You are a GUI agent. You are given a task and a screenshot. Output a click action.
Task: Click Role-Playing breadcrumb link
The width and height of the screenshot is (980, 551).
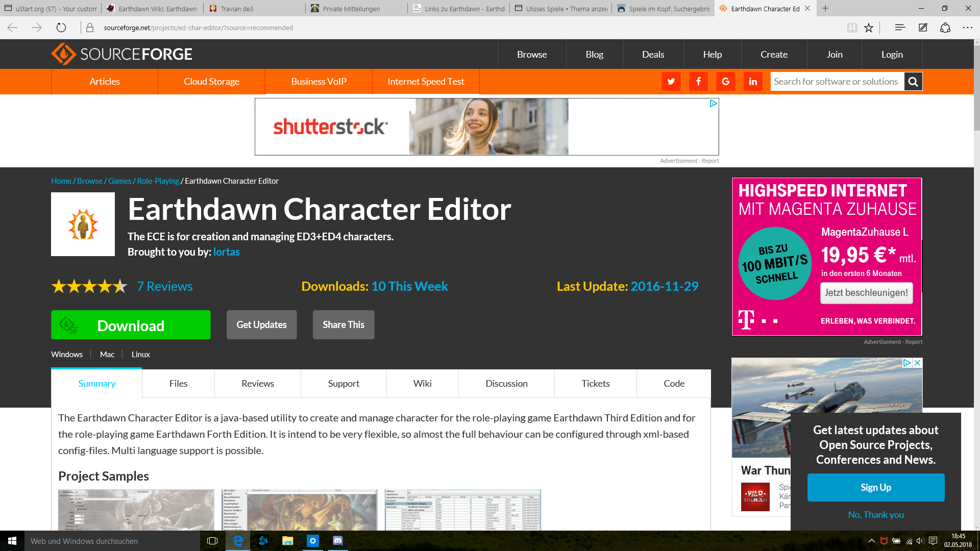click(x=158, y=181)
